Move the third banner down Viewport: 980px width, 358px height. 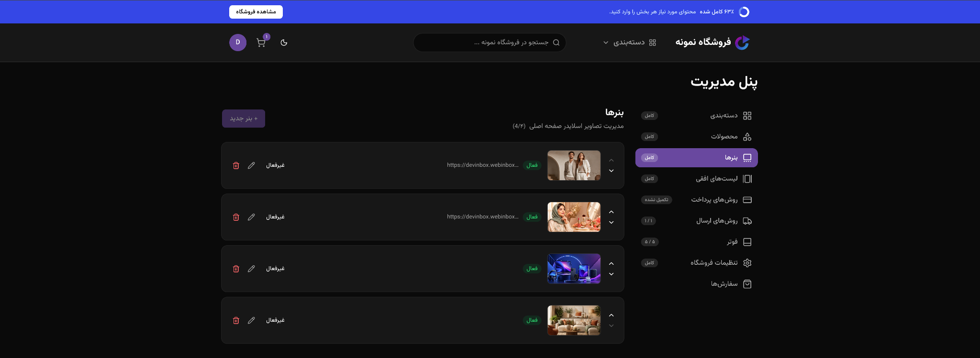point(611,274)
